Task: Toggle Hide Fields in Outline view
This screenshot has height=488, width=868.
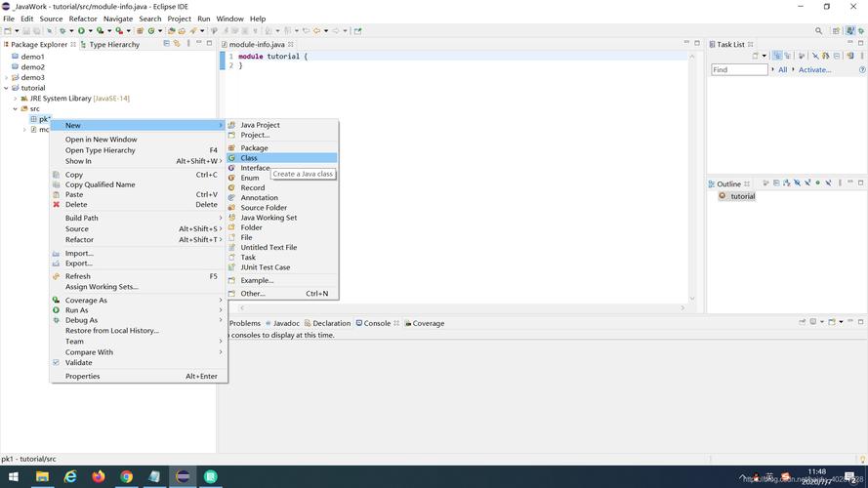Action: click(x=797, y=183)
